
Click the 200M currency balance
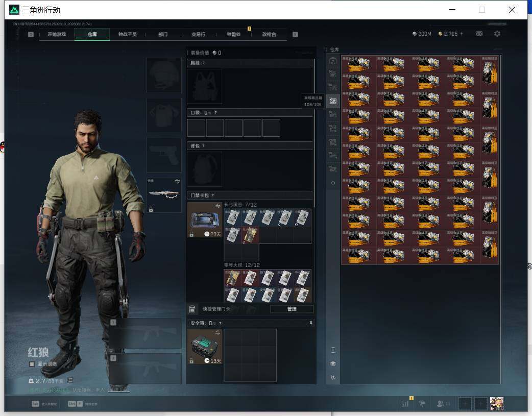coord(422,34)
